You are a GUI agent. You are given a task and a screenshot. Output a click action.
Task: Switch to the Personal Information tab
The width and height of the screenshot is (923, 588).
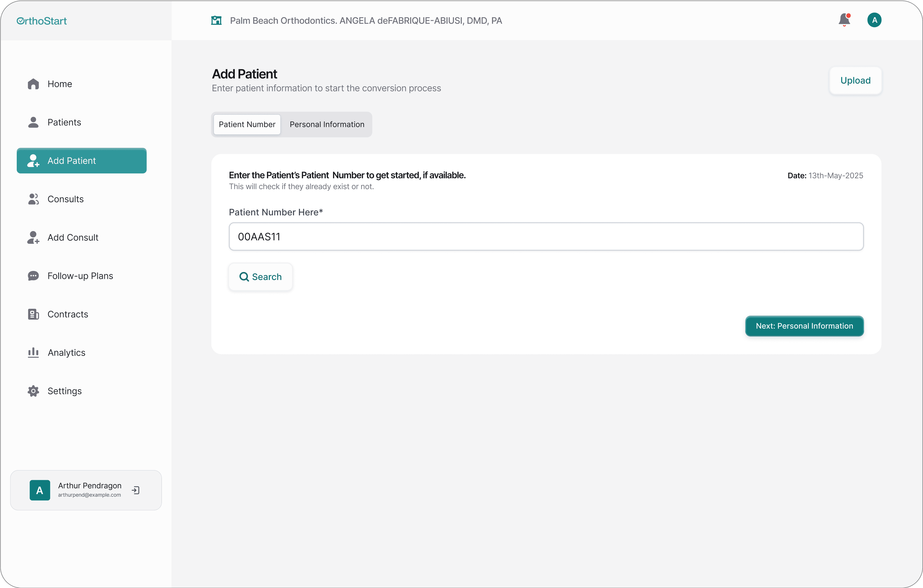click(327, 125)
